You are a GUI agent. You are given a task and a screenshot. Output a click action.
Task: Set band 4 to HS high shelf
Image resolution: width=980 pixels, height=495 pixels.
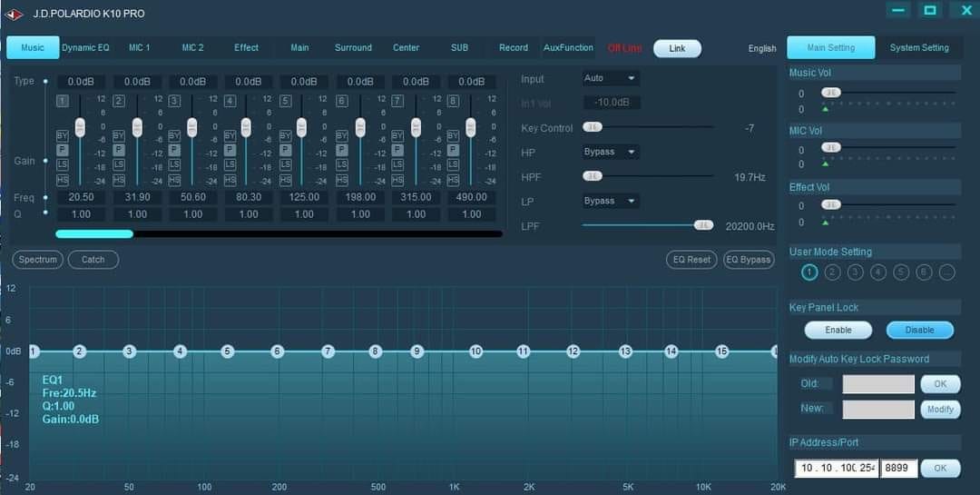coord(230,180)
